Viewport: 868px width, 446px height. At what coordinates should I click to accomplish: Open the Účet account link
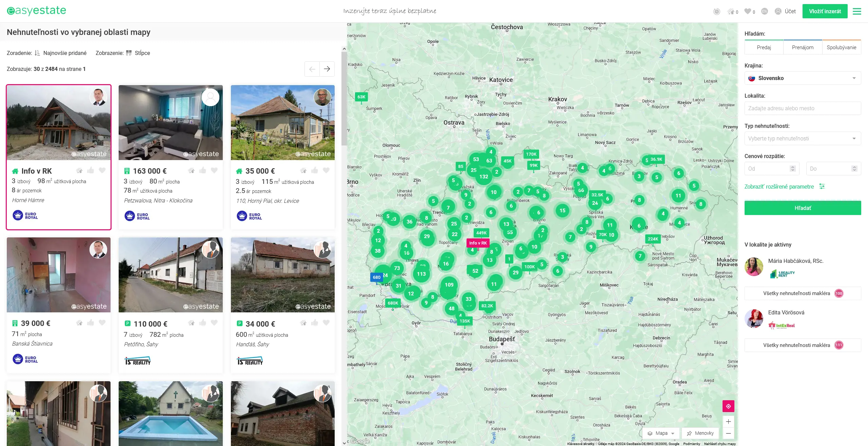pyautogui.click(x=790, y=11)
